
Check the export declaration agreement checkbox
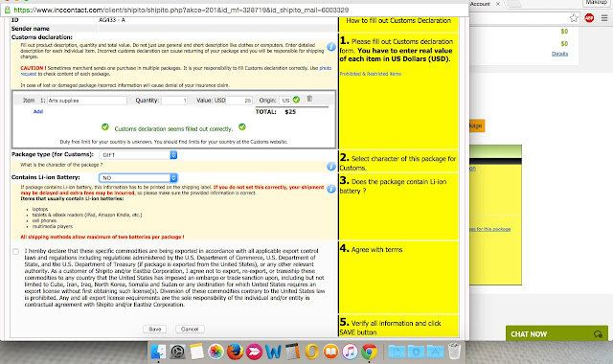15,251
